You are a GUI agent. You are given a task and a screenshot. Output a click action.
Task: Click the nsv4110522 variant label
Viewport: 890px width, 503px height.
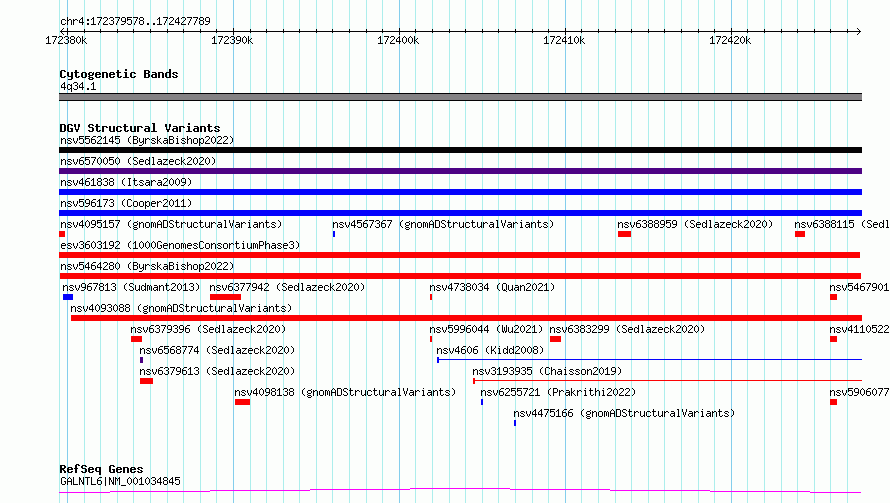(859, 329)
